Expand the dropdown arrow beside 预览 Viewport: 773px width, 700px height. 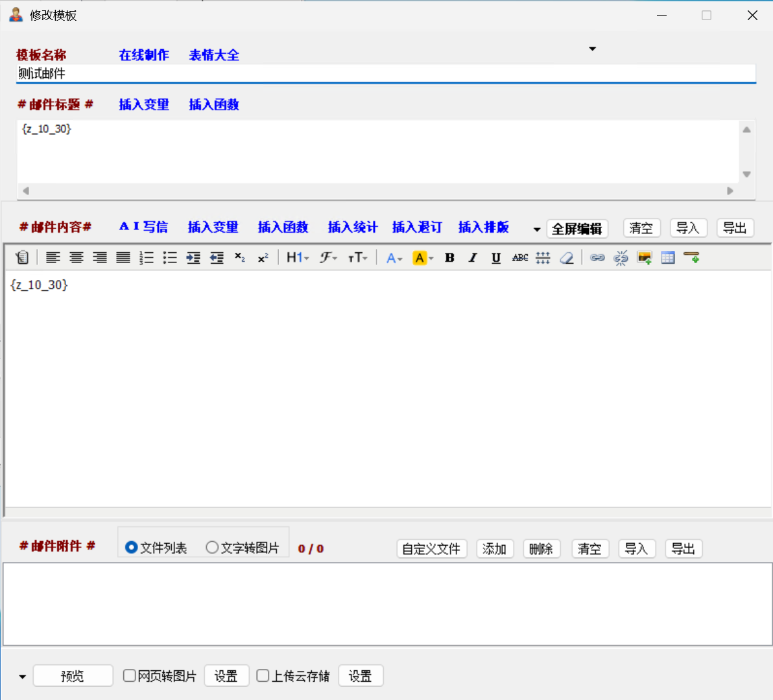point(22,677)
